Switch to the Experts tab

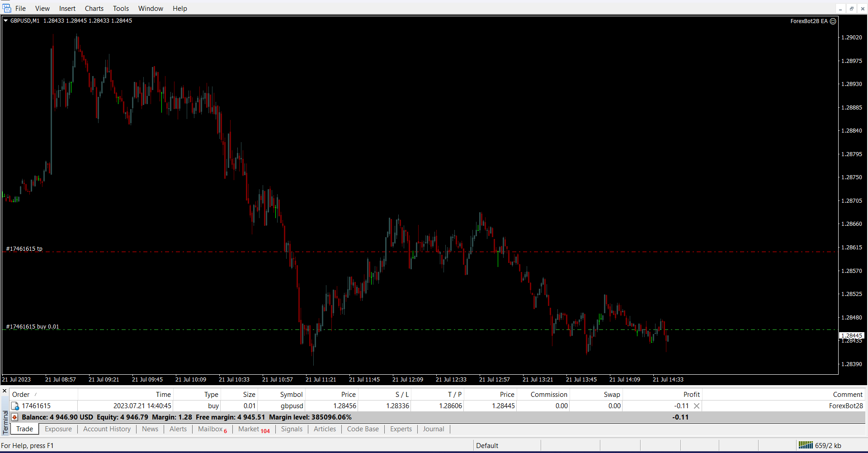point(401,429)
